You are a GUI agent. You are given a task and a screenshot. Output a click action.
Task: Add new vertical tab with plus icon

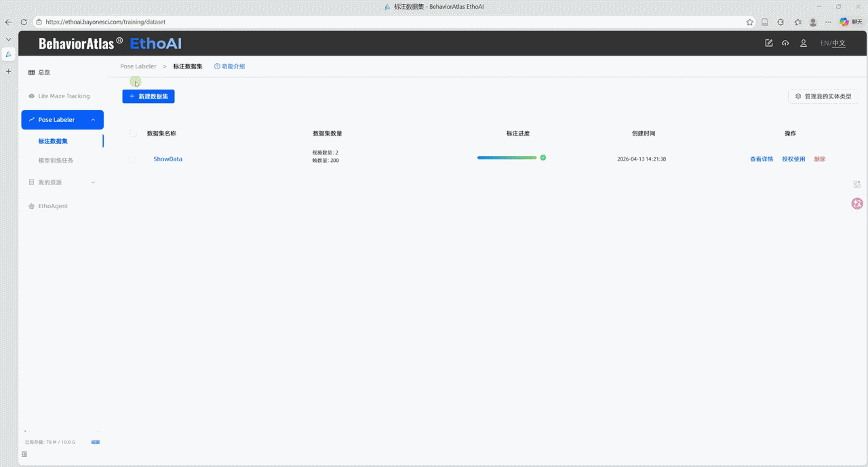coord(8,71)
